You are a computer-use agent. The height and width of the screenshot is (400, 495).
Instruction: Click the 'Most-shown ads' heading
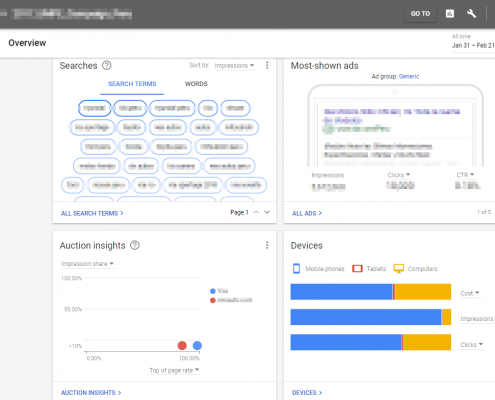(324, 66)
